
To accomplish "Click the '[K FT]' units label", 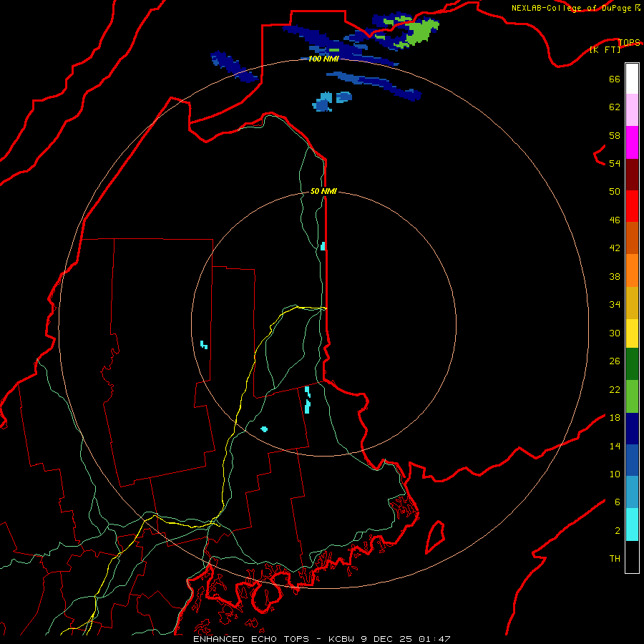I will [x=605, y=49].
